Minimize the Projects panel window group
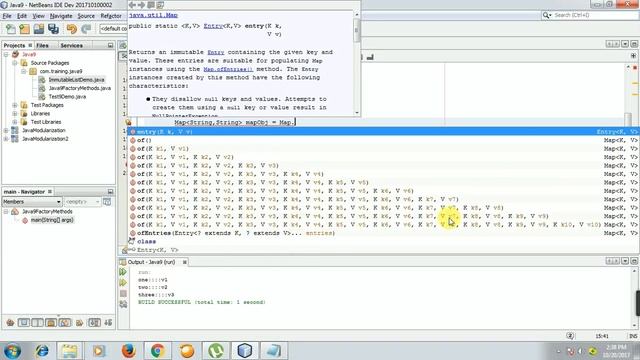This screenshot has height=360, width=640. 110,45
